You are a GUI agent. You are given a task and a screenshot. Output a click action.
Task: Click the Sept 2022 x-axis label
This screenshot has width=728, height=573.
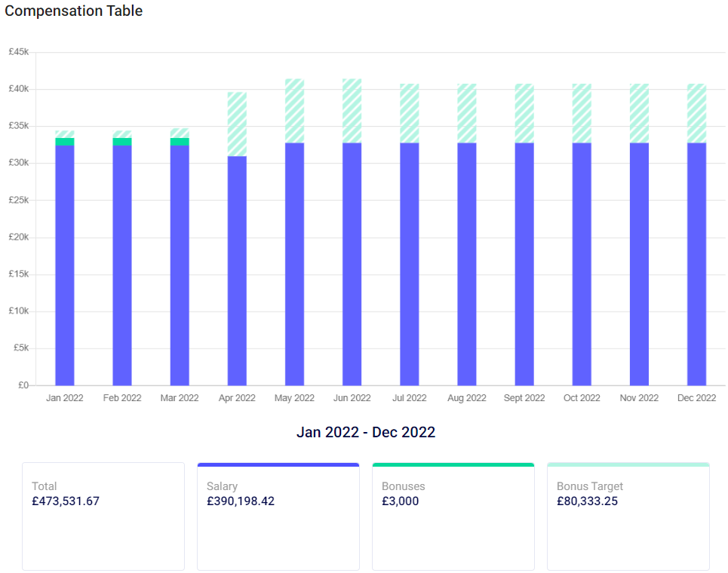(524, 398)
